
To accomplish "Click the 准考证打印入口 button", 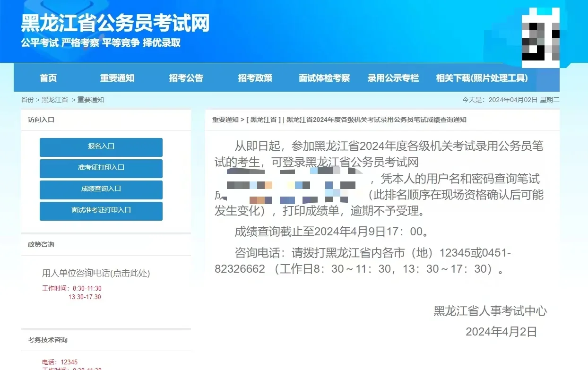I will pyautogui.click(x=101, y=168).
